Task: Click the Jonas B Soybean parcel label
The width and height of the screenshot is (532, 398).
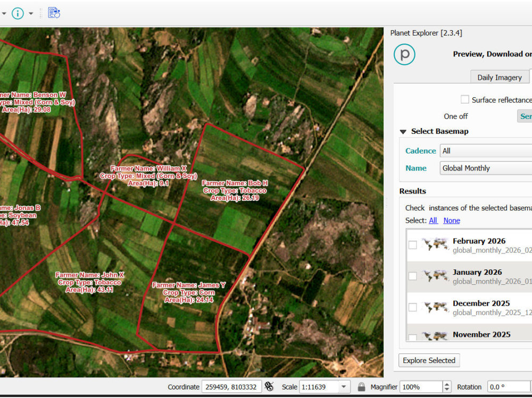Action: [20, 215]
